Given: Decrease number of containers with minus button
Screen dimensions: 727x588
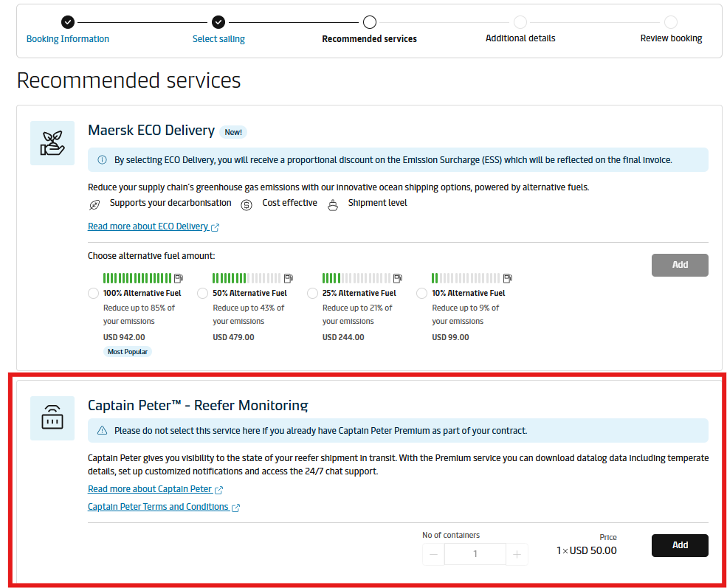Looking at the screenshot, I should [433, 554].
